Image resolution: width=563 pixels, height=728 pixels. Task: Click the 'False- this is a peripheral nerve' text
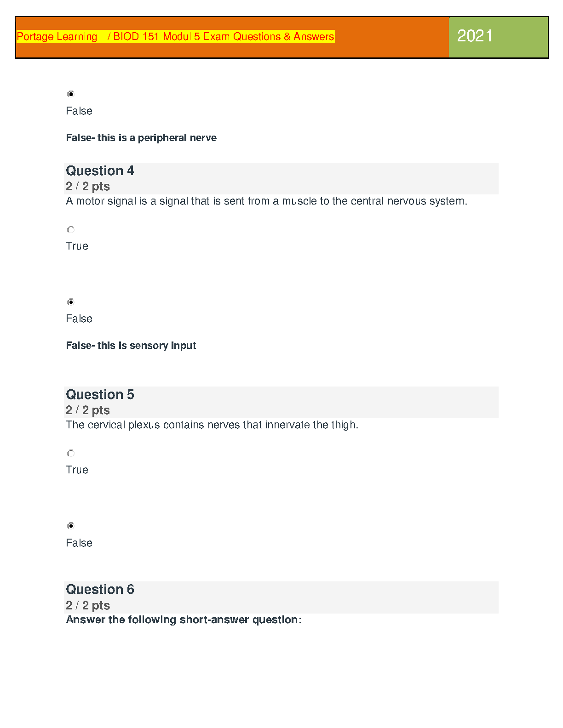pos(141,138)
